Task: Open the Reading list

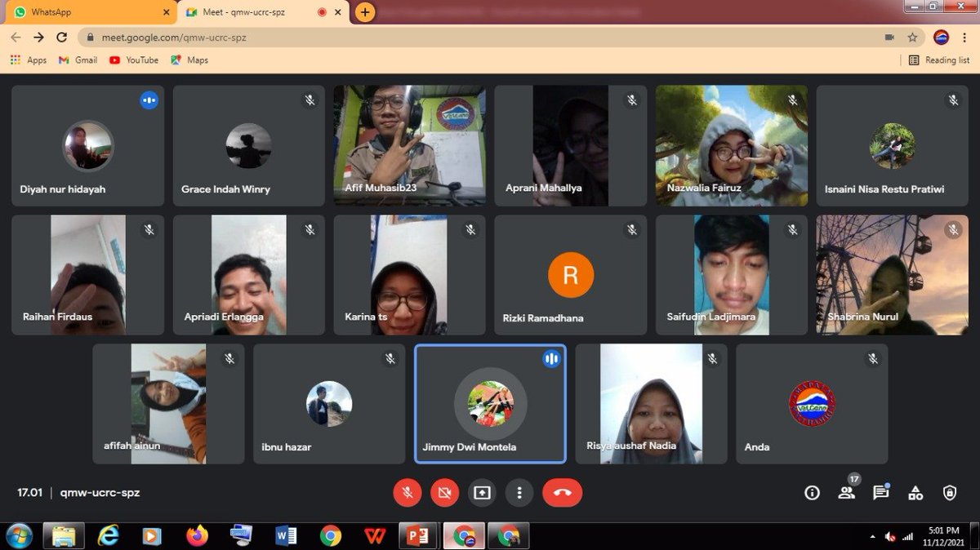Action: (x=939, y=60)
